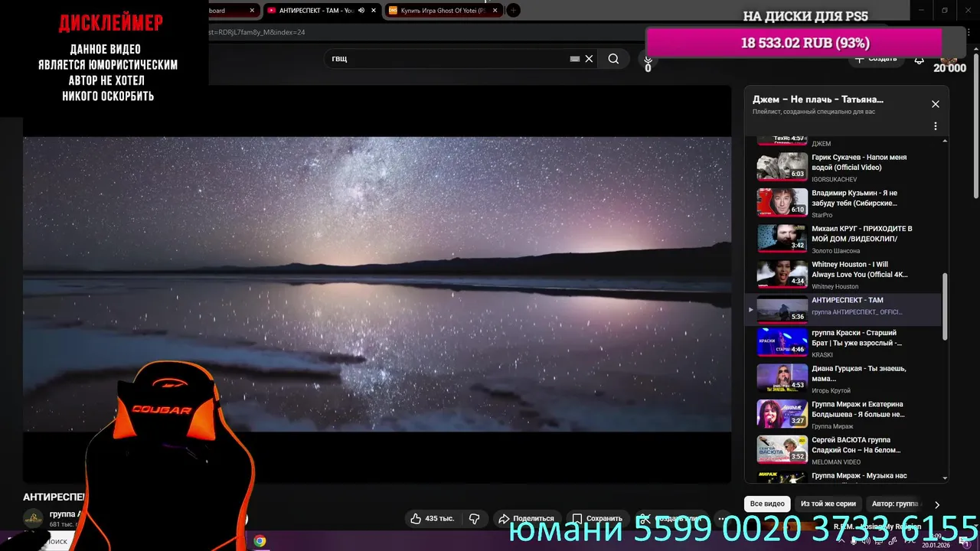
Task: Open 'Гарик Сукачев - Напои меня водой' title
Action: 859,162
